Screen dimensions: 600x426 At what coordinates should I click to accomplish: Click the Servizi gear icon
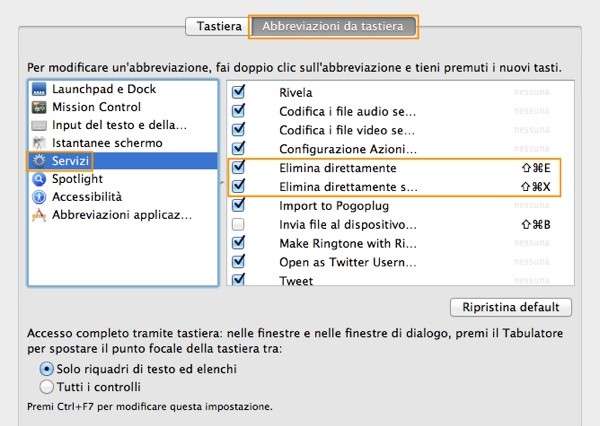[39, 161]
